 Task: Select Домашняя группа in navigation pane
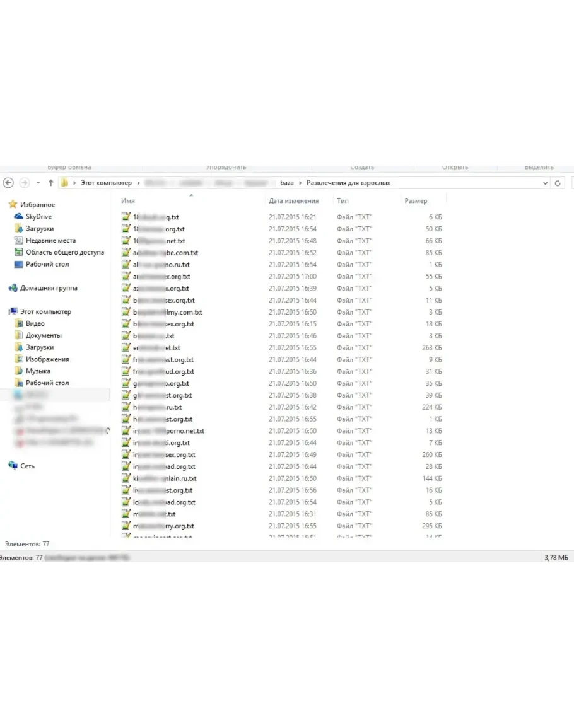pos(49,288)
